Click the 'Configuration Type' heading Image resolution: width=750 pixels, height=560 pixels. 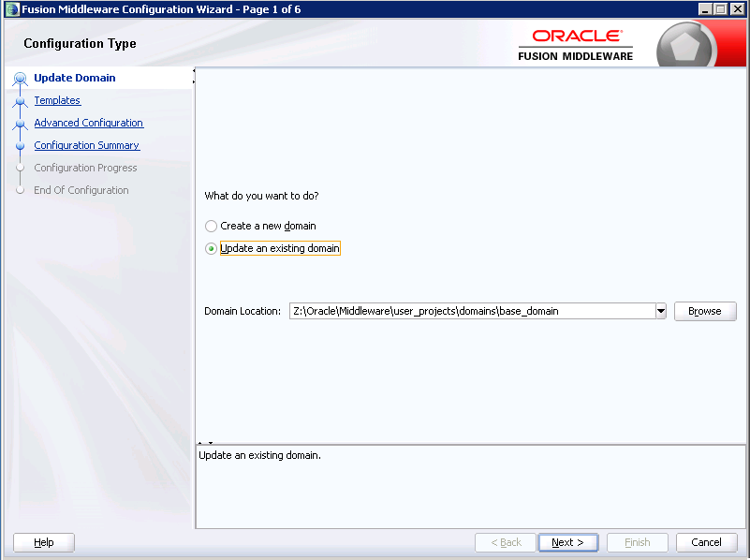(80, 43)
